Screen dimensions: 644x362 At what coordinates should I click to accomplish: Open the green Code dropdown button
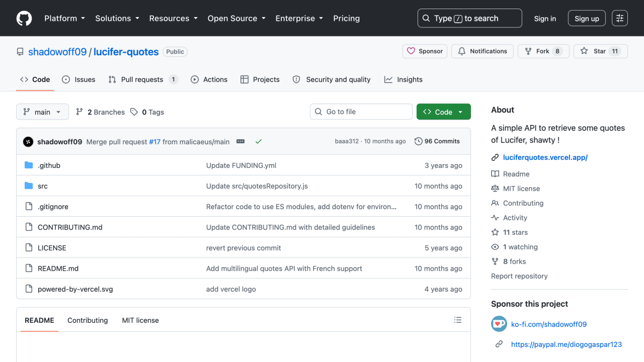click(x=444, y=112)
